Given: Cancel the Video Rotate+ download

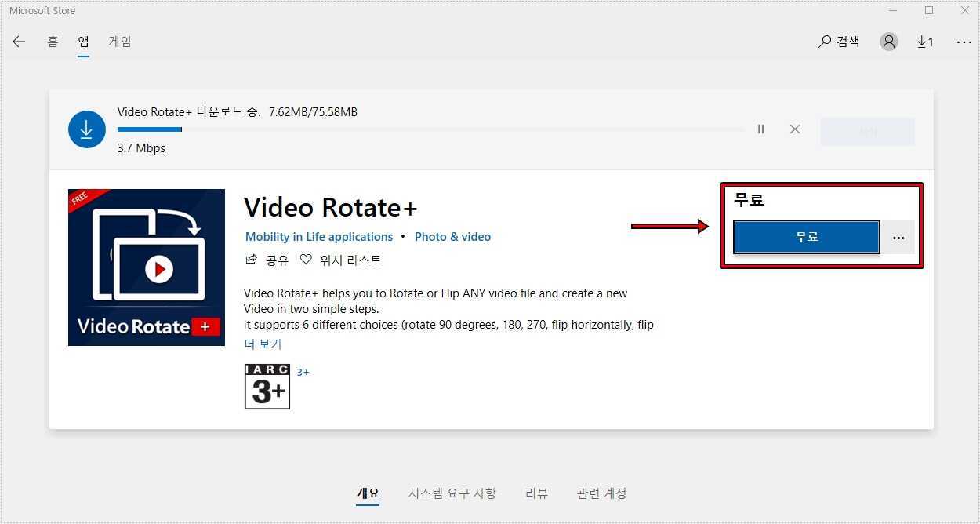Looking at the screenshot, I should tap(795, 129).
